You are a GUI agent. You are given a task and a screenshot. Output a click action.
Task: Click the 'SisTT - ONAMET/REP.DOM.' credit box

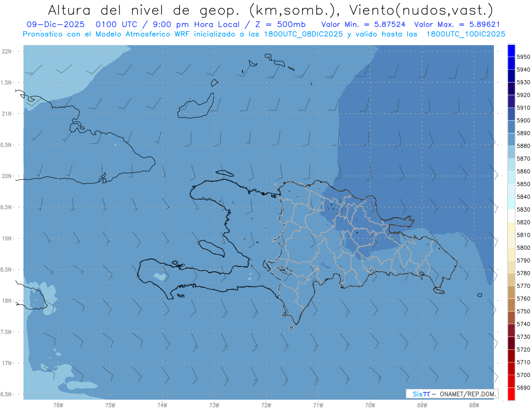coord(452,394)
